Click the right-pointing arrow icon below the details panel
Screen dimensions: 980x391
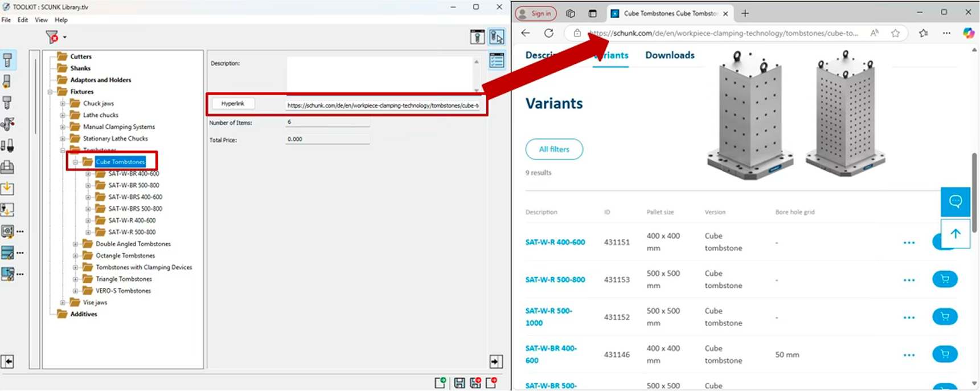[496, 361]
